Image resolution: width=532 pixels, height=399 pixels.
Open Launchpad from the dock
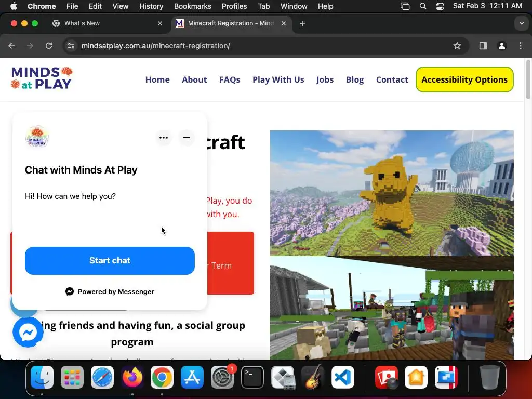(x=72, y=377)
